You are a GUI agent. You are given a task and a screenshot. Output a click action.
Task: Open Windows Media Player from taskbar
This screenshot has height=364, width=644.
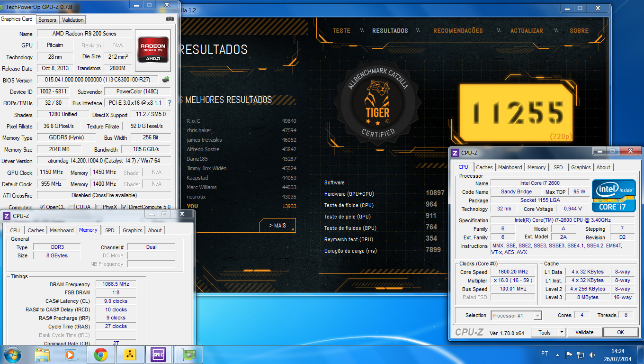pos(70,355)
